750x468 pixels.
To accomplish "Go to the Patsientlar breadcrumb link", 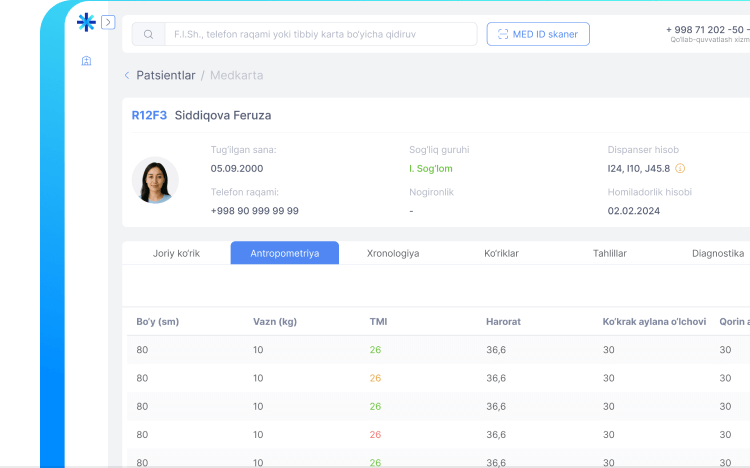I will 165,75.
